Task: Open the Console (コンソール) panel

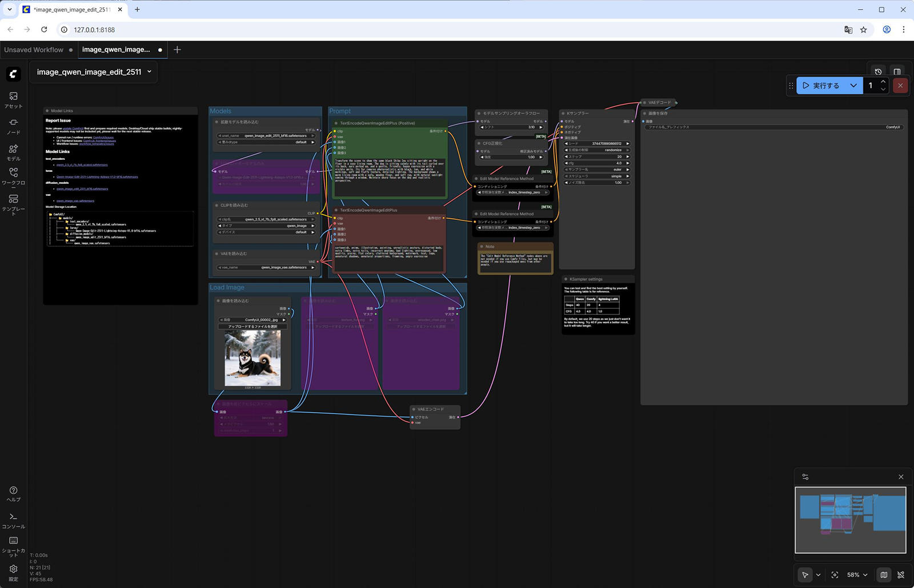Action: coord(13,520)
